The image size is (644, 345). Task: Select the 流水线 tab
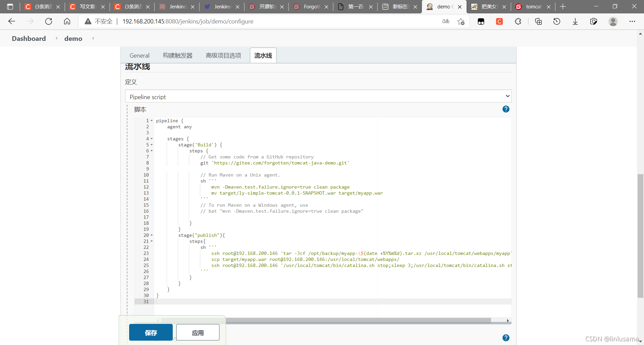pos(263,56)
